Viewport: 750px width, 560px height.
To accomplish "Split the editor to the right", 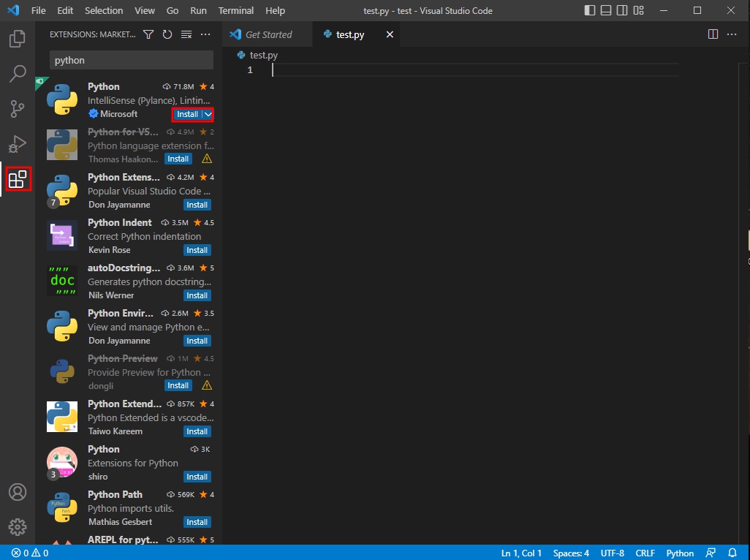I will [x=713, y=34].
